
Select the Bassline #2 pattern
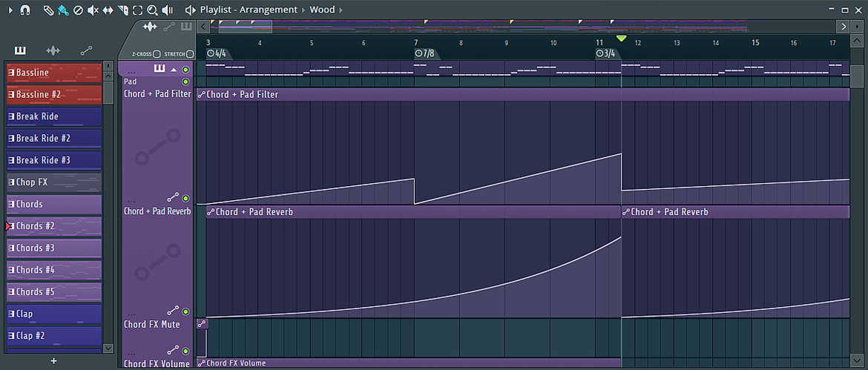click(53, 95)
